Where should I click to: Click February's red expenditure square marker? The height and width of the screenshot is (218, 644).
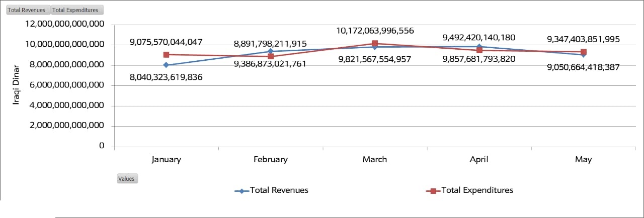pyautogui.click(x=271, y=57)
